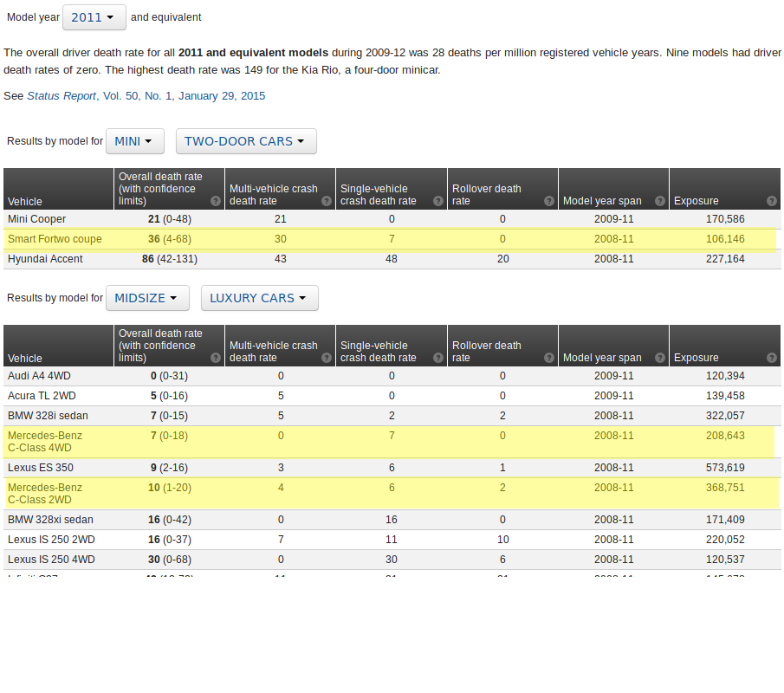Click help icon for Rollover death rate, midsize table
The height and width of the screenshot is (693, 784).
(549, 358)
